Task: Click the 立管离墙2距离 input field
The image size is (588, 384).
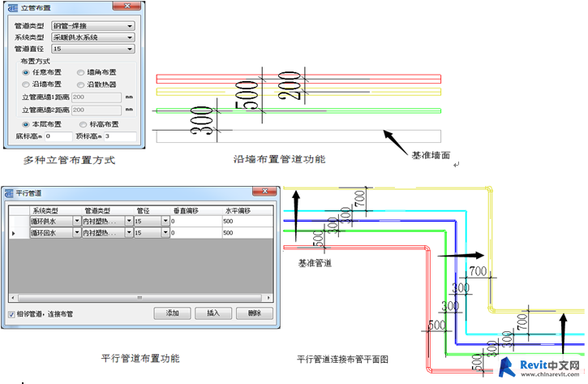Action: tap(97, 110)
